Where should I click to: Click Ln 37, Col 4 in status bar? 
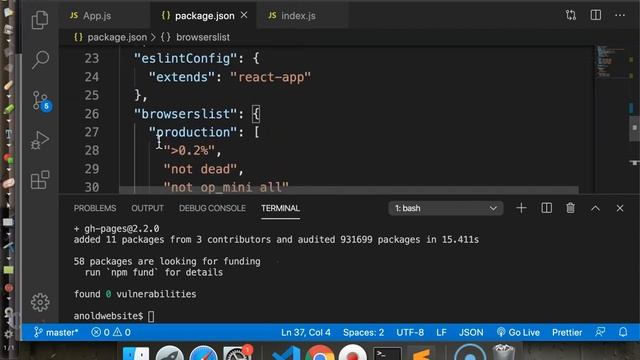tap(306, 332)
